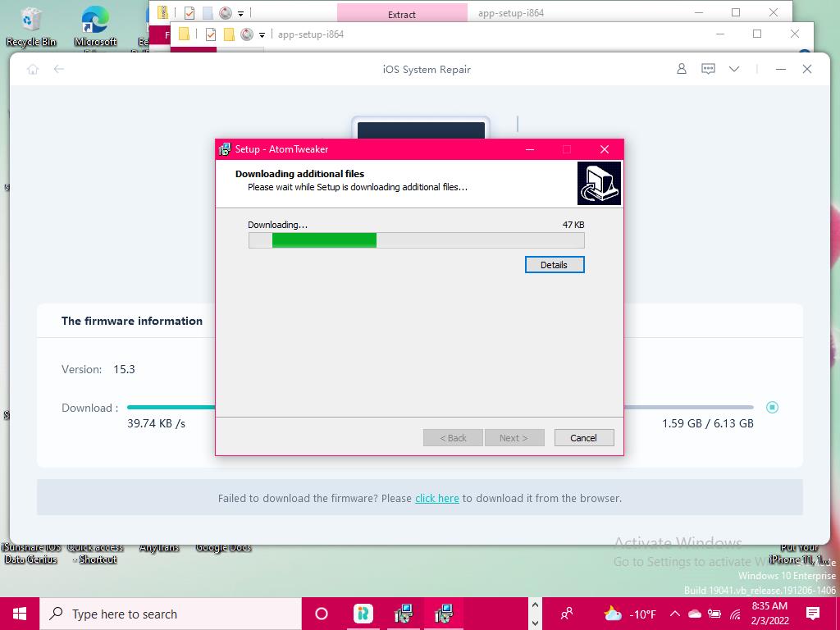
Task: Switch to the green R app on taskbar
Action: click(x=363, y=614)
